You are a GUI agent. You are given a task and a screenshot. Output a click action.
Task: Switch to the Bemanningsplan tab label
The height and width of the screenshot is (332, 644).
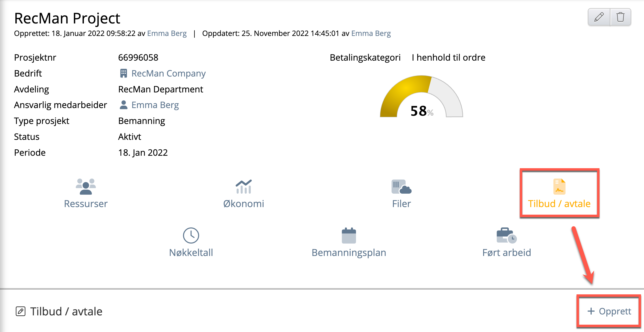coord(349,253)
